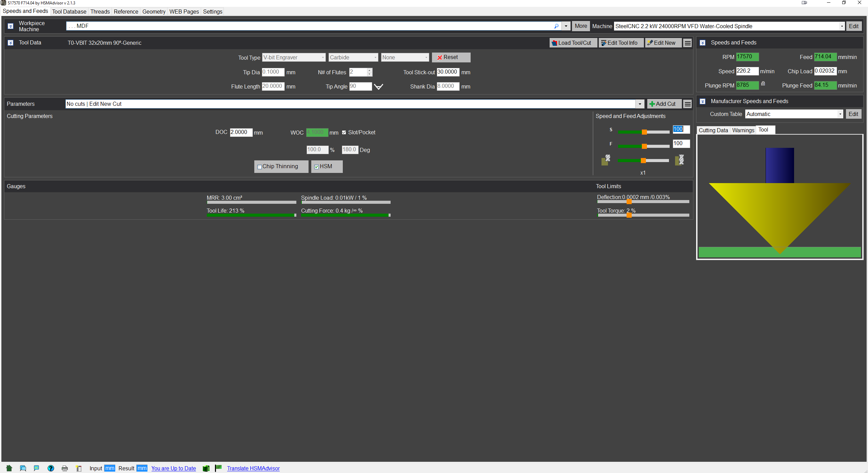This screenshot has height=473, width=868.
Task: Enable the Chip Thinning checkbox
Action: coord(260,167)
